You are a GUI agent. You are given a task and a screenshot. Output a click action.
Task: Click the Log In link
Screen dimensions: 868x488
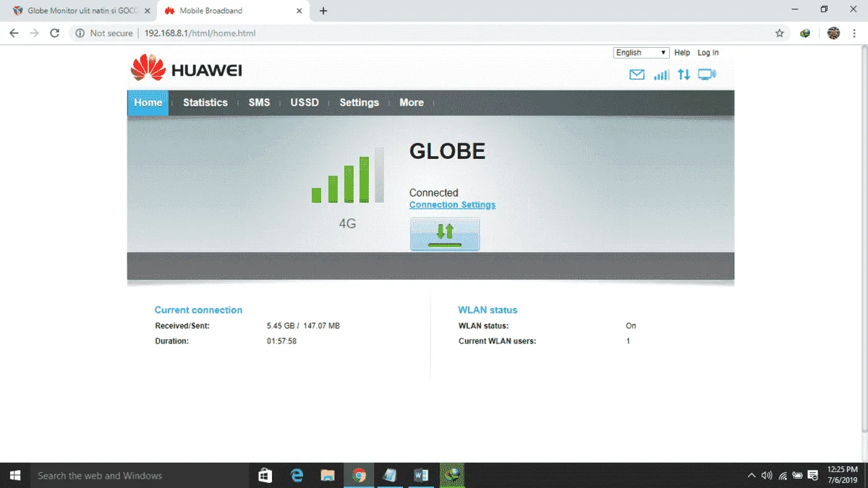708,53
